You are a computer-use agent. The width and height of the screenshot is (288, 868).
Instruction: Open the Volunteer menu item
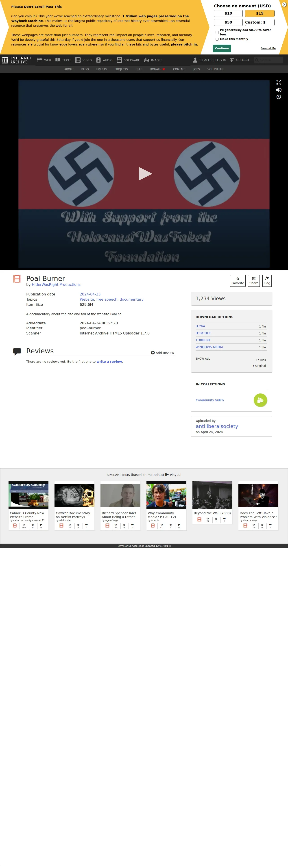coord(216,69)
